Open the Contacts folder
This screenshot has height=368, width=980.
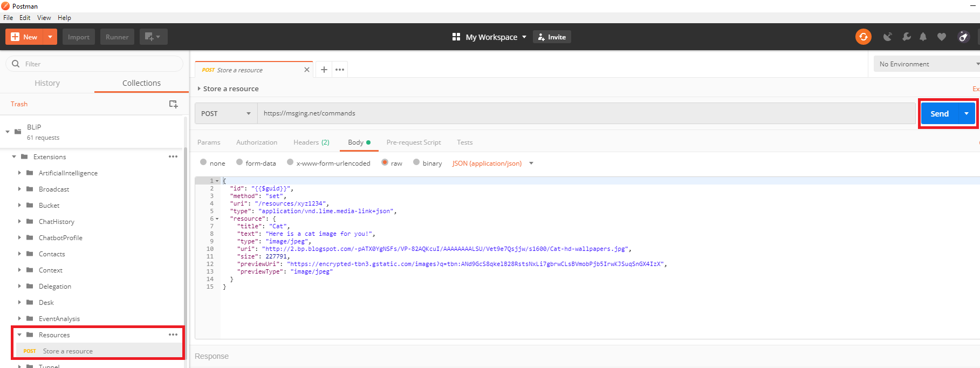tap(52, 254)
